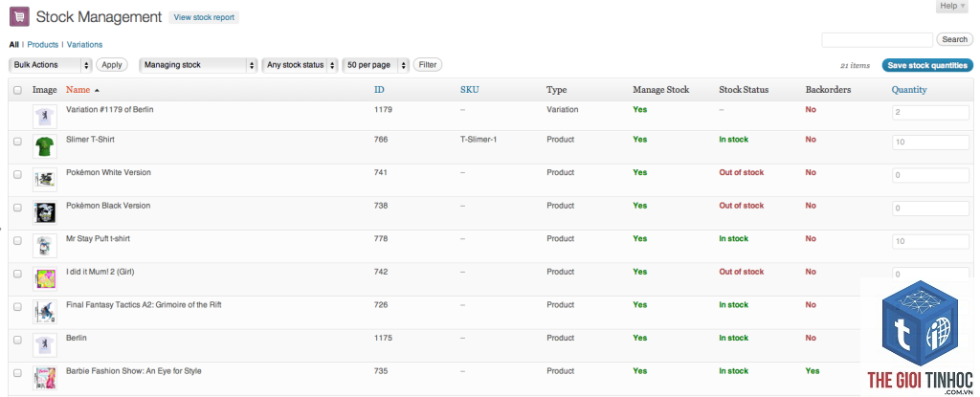Click the Berlin product thumbnail
Viewport: 980px width, 397px height.
point(44,345)
